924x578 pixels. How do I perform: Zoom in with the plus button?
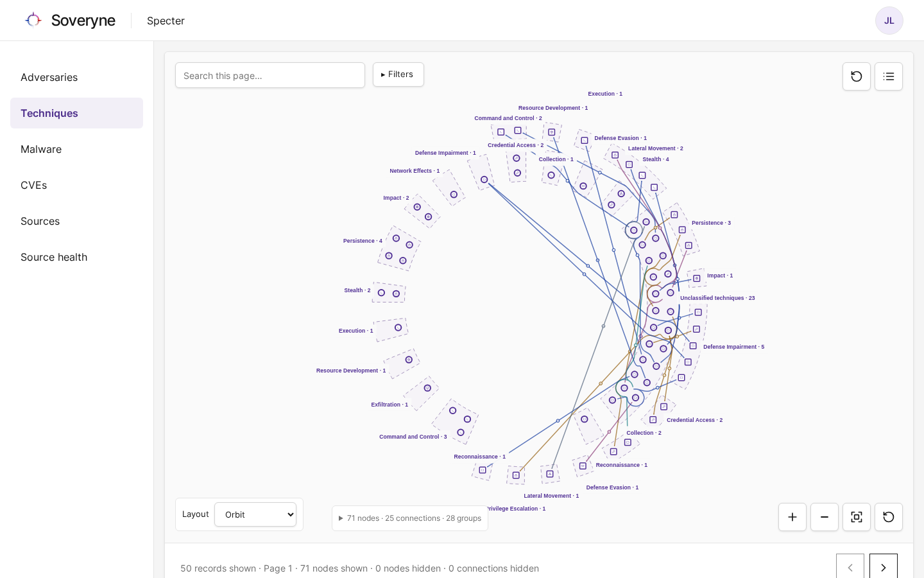click(x=792, y=517)
